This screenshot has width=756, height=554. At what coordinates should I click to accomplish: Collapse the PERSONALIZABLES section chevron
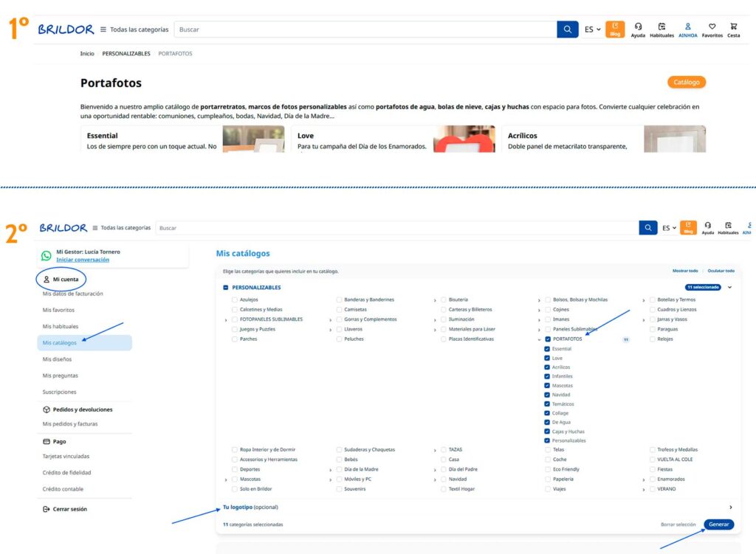(x=730, y=288)
